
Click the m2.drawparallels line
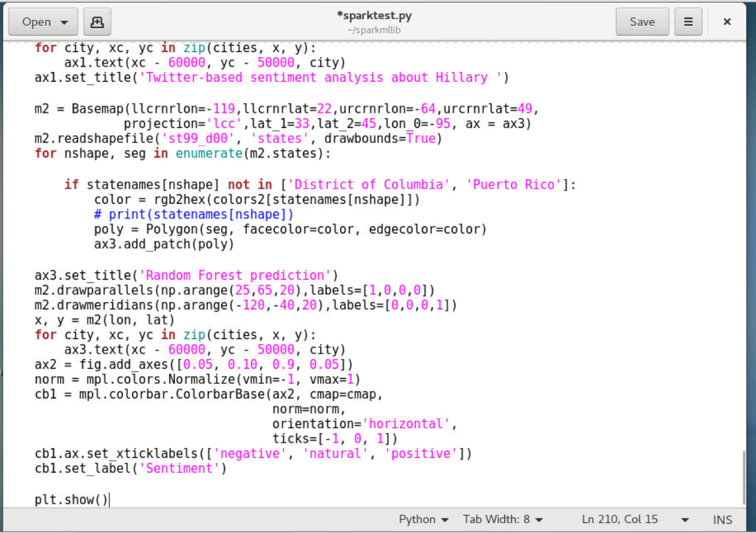tap(234, 290)
